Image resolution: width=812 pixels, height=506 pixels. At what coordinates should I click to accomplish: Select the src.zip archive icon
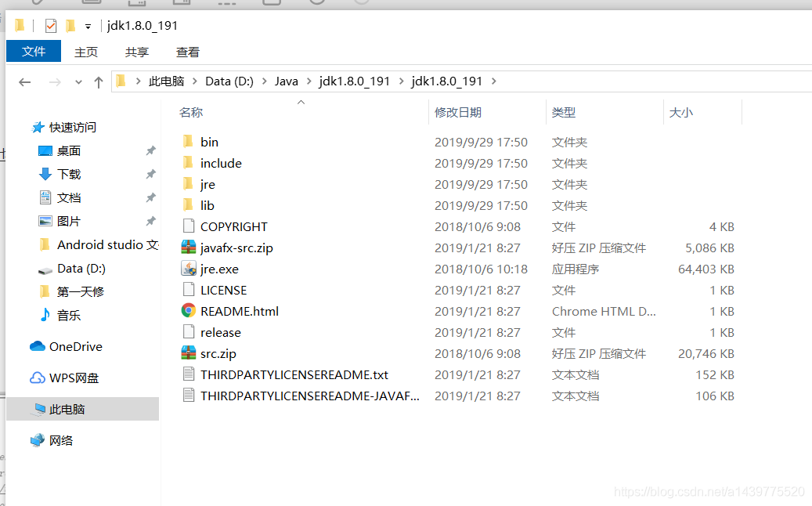pyautogui.click(x=189, y=353)
